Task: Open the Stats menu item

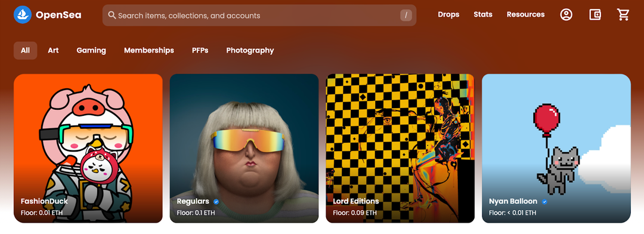Action: pos(483,14)
